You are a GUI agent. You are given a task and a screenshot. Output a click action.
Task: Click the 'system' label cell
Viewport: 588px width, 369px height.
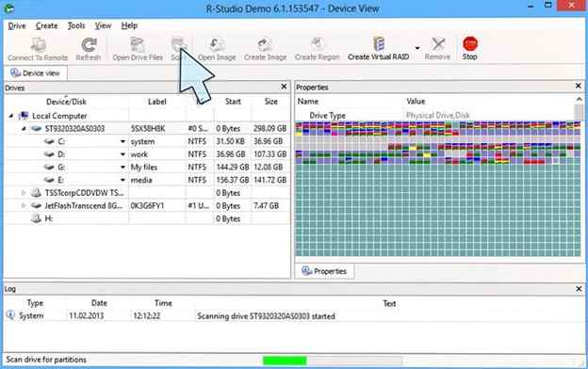(142, 141)
